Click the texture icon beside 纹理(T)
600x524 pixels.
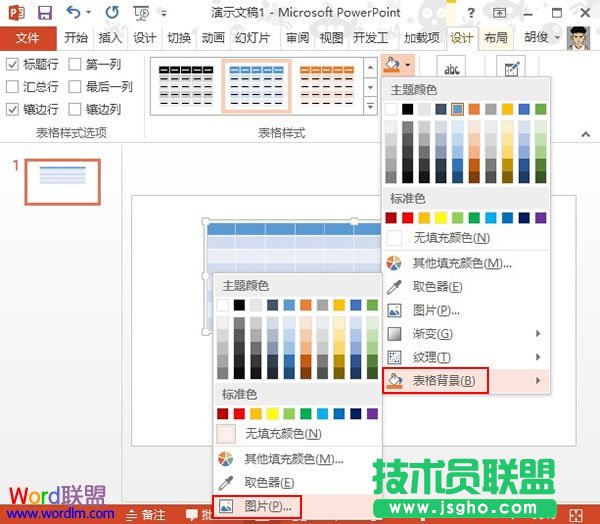point(394,357)
